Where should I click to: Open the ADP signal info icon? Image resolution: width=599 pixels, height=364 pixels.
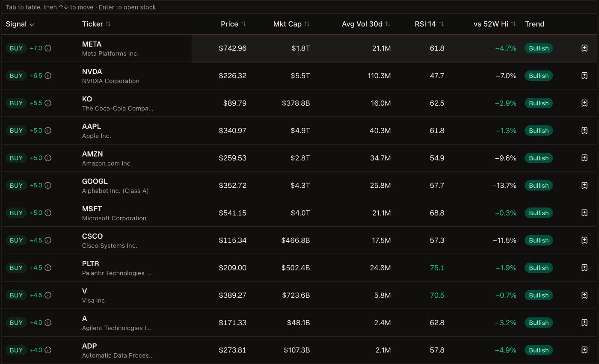[x=48, y=350]
